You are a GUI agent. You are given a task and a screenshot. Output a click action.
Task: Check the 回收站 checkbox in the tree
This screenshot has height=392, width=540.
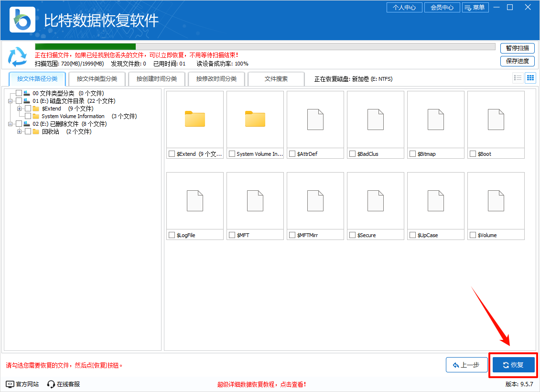27,131
